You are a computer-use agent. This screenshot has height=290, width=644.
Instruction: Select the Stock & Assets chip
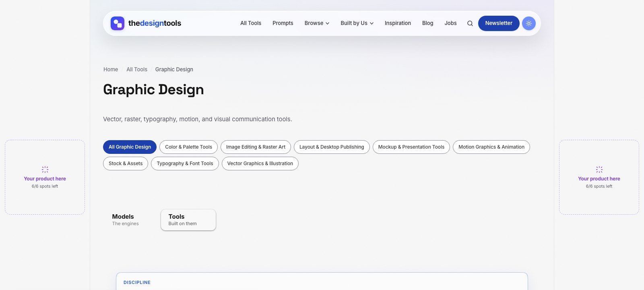126,164
